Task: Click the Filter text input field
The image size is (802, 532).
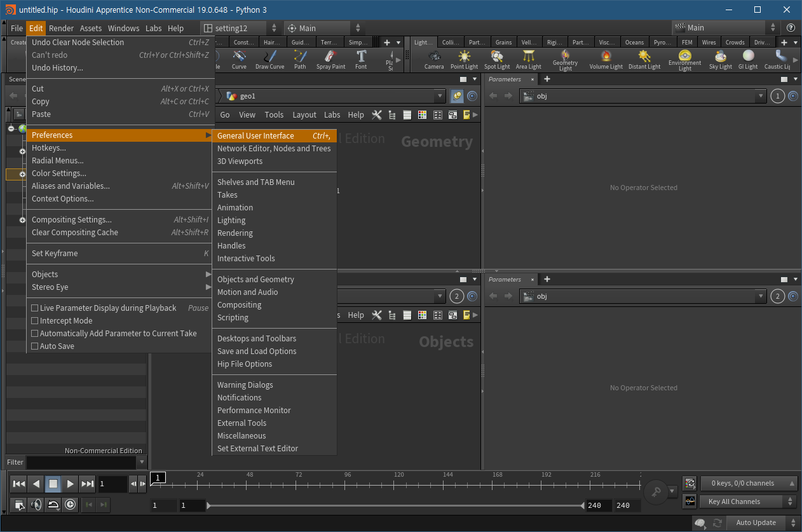Action: click(81, 462)
